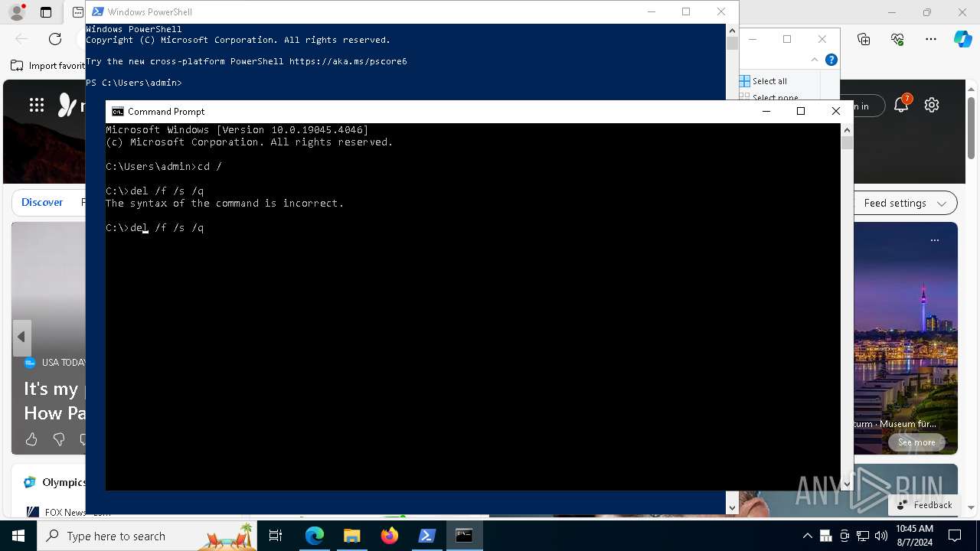The width and height of the screenshot is (980, 551).
Task: Open Action Center notifications
Action: (955, 536)
